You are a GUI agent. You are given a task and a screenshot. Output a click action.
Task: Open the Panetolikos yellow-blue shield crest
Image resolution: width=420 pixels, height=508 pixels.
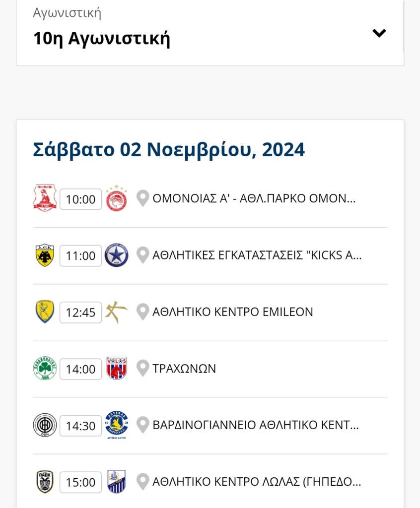(x=45, y=312)
